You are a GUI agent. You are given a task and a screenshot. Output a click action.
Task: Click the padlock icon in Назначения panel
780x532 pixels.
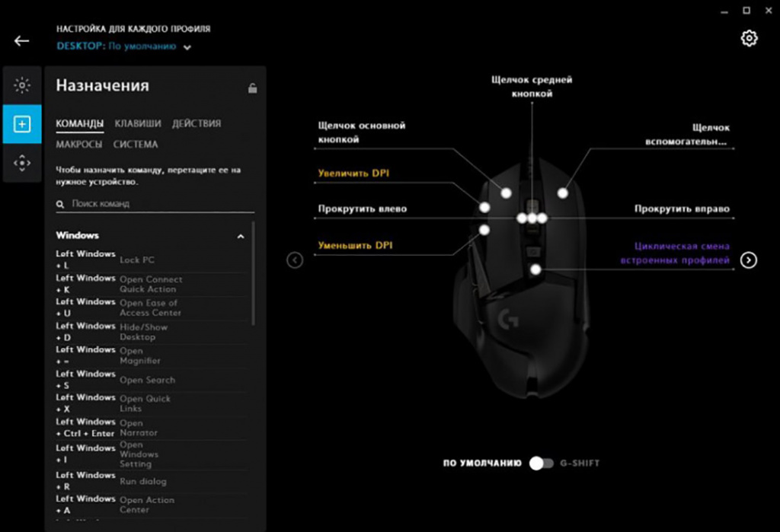click(x=252, y=88)
